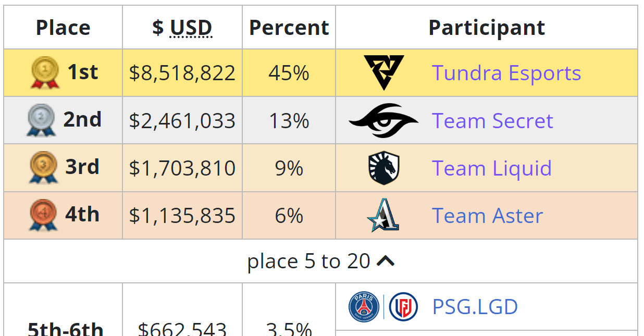
Task: Click the Team Liquid horse logo
Action: 384,168
